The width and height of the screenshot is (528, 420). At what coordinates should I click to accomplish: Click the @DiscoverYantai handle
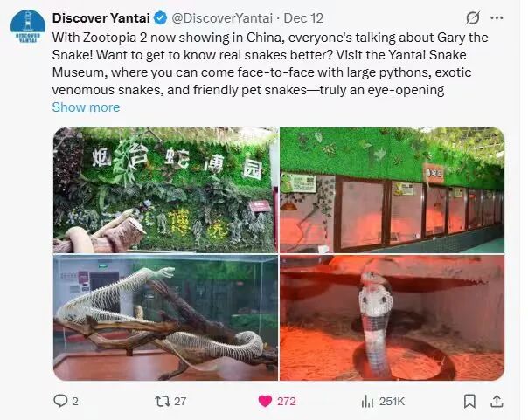click(x=222, y=18)
